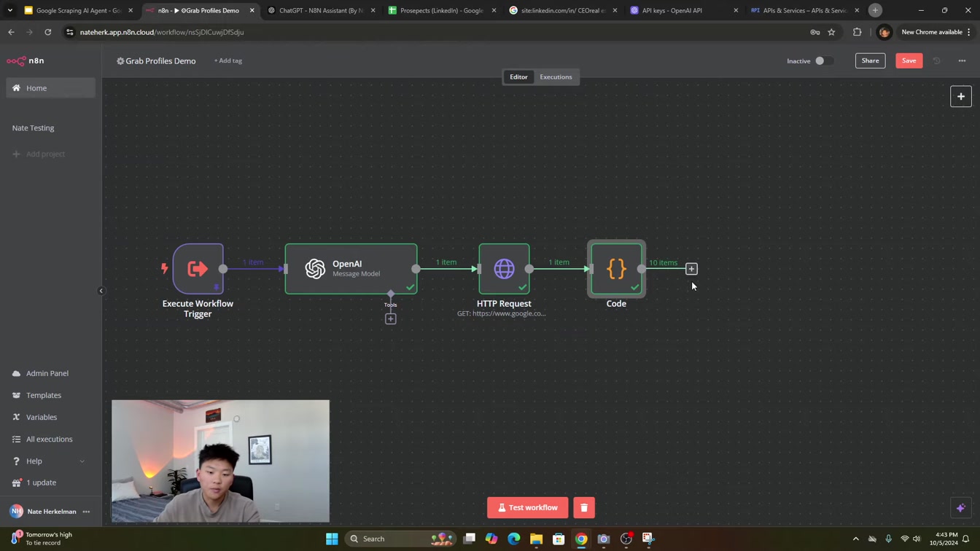
Task: Switch to the Executions tab
Action: [x=556, y=77]
